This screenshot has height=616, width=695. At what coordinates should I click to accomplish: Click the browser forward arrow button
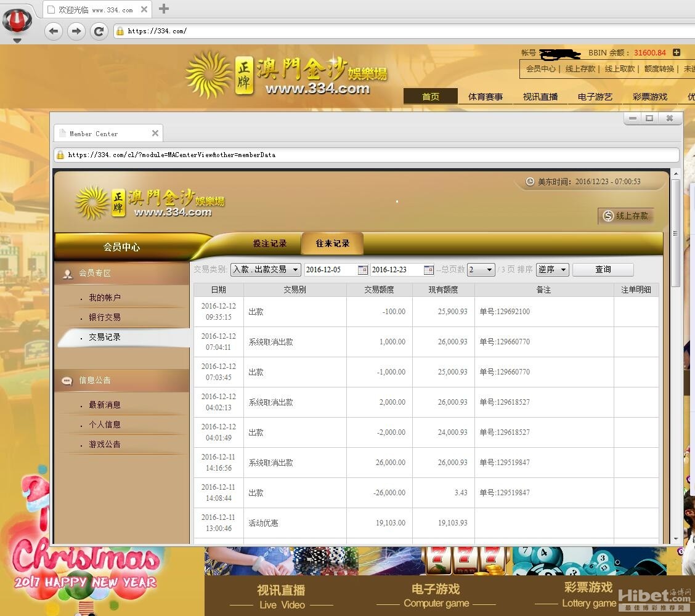click(x=76, y=31)
